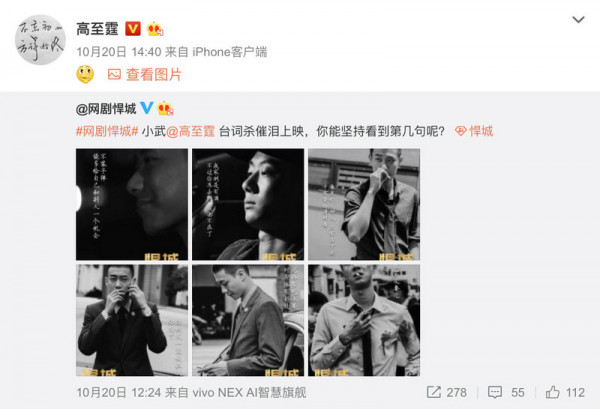This screenshot has height=409, width=600.
Task: Click the orange V verification badge
Action: [133, 29]
